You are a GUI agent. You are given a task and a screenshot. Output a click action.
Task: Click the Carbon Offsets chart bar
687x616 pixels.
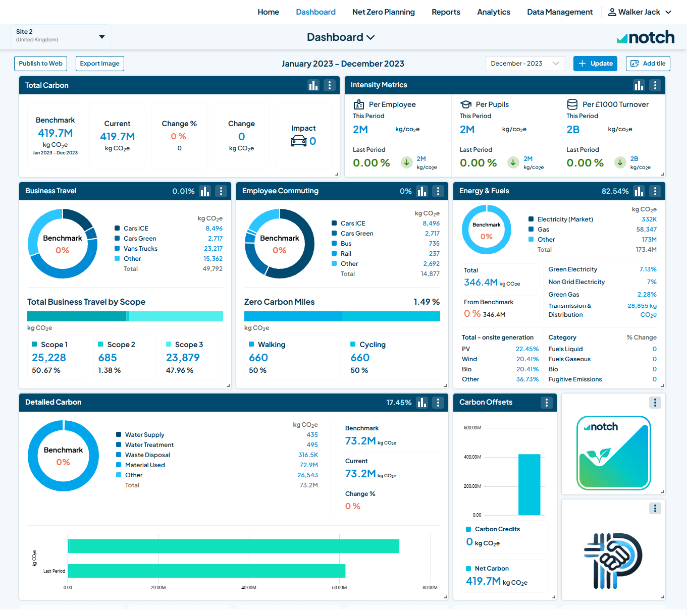529,484
